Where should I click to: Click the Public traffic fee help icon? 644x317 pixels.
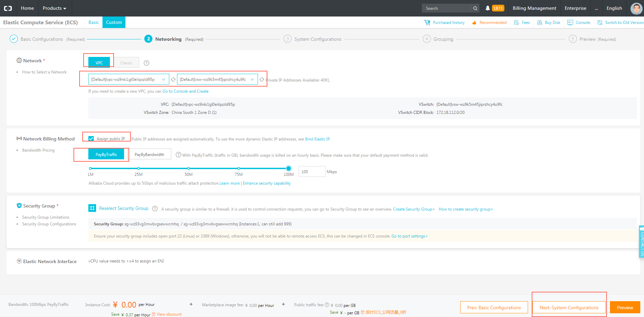tap(327, 305)
